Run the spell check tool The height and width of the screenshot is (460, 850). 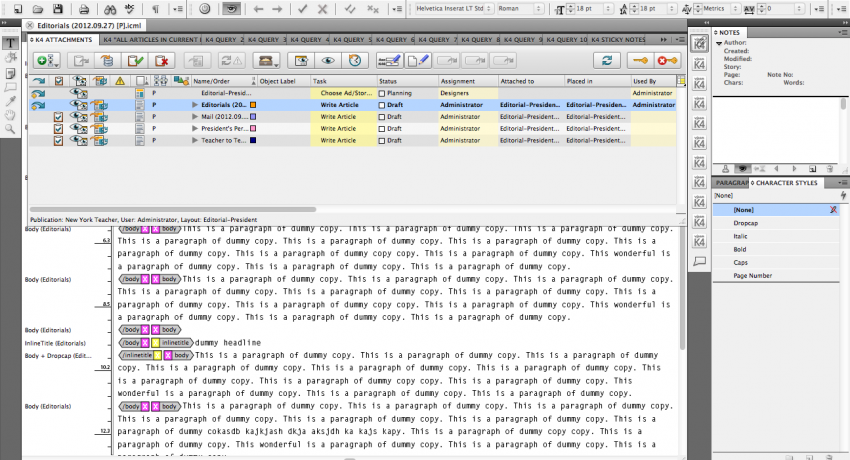click(130, 9)
